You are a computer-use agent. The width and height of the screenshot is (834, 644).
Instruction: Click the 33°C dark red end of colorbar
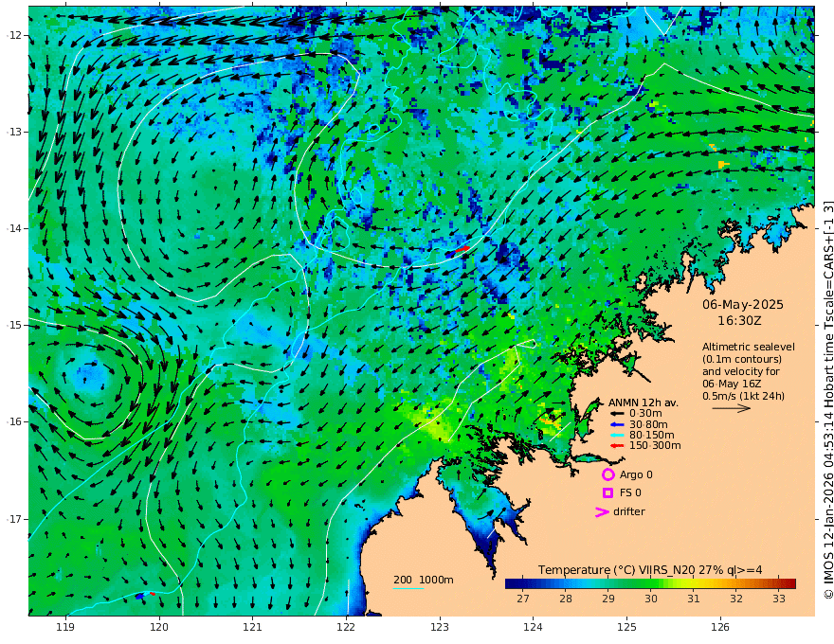click(789, 584)
